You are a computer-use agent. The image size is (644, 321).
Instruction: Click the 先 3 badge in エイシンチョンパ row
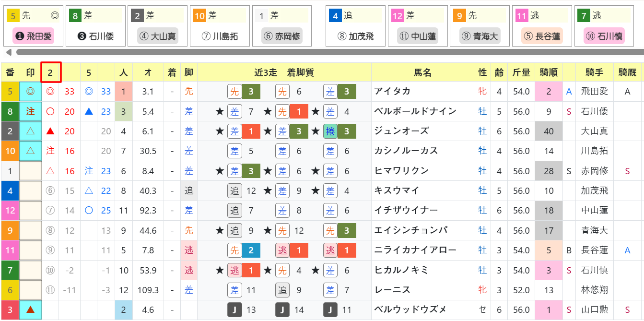pyautogui.click(x=339, y=231)
